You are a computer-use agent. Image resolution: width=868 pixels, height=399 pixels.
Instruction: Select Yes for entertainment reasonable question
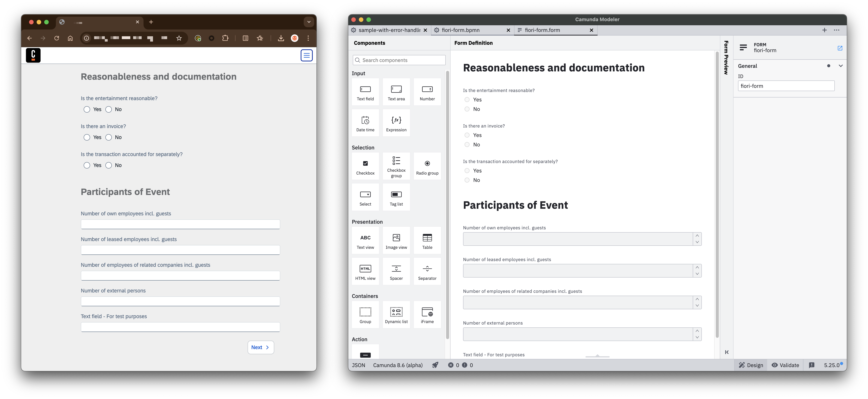(86, 109)
